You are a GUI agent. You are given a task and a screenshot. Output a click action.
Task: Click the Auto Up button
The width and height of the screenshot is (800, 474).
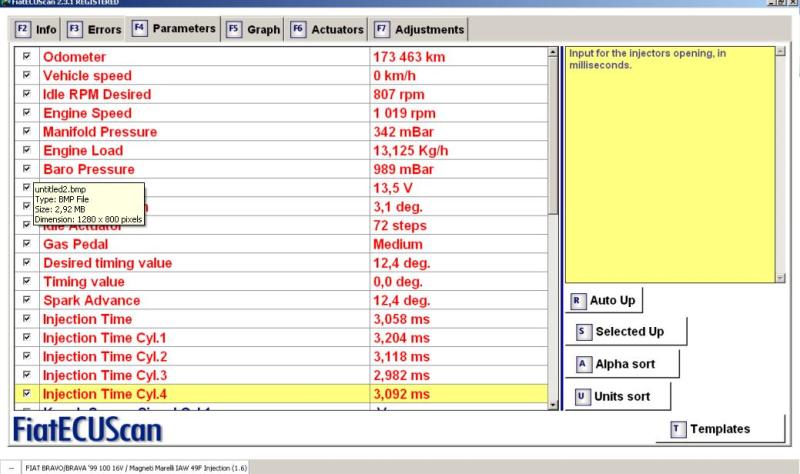coord(606,300)
